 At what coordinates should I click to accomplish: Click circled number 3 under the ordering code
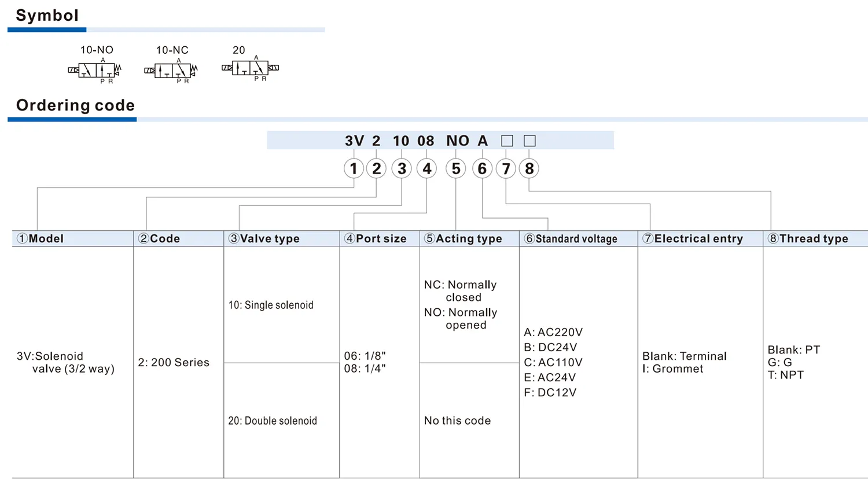pos(402,168)
